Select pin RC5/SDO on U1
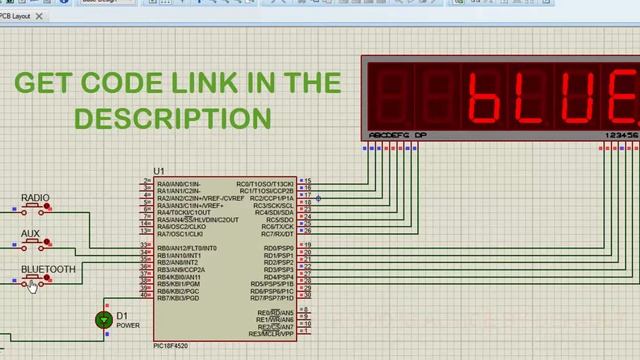This screenshot has height=360, width=640. point(280,220)
